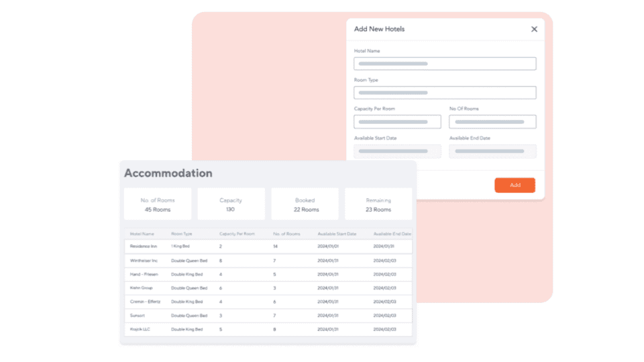
Task: Open the Available Start Date field
Action: coord(397,151)
